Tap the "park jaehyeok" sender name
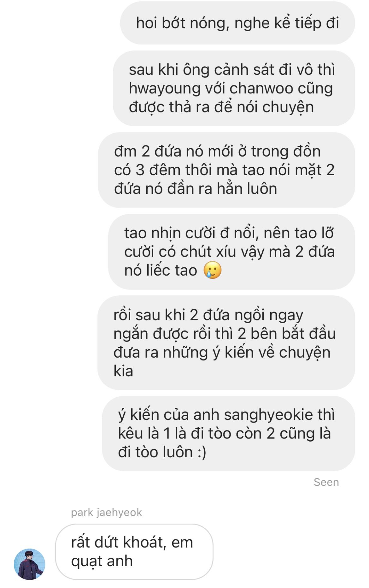This screenshot has height=588, width=369. [107, 513]
